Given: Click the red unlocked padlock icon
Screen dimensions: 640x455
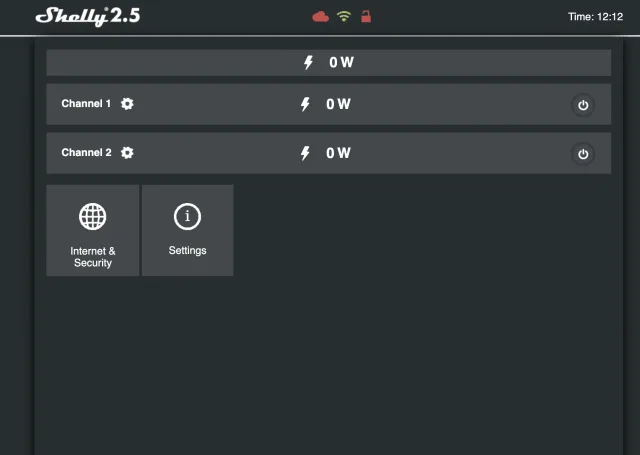Looking at the screenshot, I should click(366, 16).
